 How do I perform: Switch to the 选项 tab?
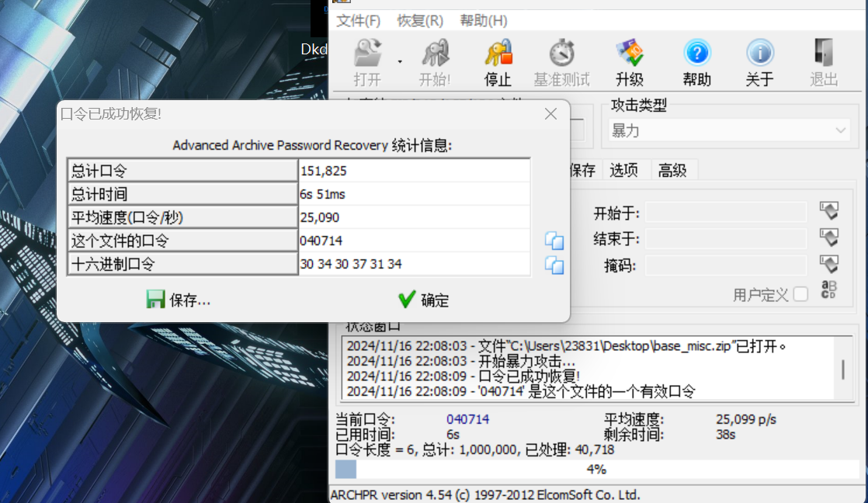(x=623, y=170)
